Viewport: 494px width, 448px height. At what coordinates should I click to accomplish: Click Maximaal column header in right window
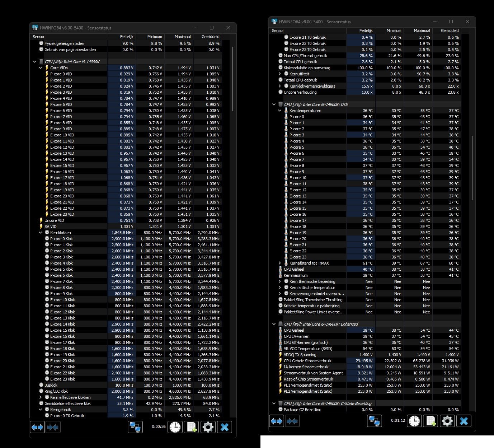[418, 31]
